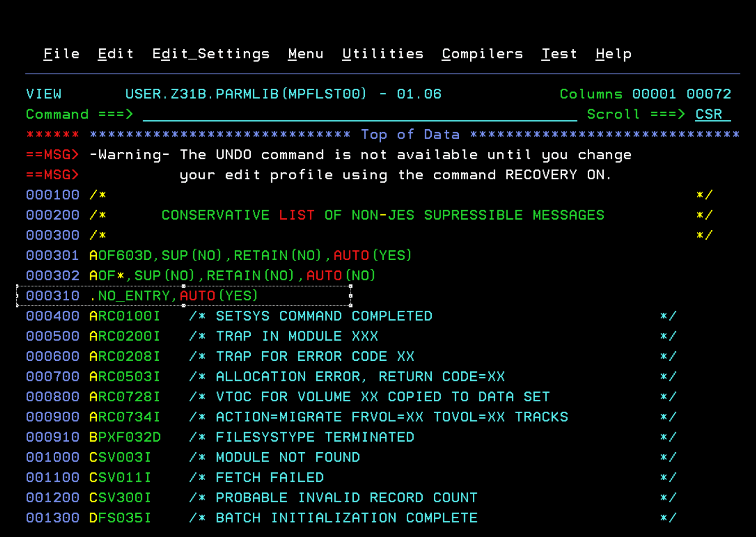Open the Edit menu
This screenshot has width=756, height=537.
tap(115, 54)
